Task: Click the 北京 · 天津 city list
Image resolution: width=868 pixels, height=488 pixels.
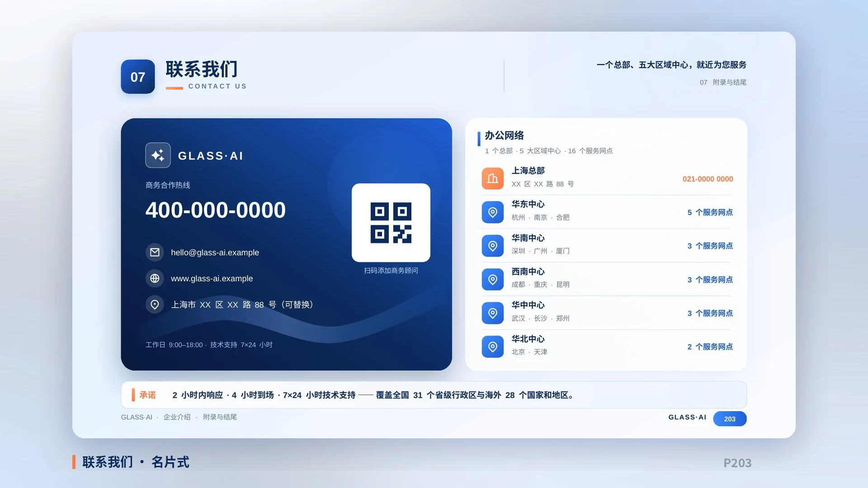Action: click(x=529, y=352)
